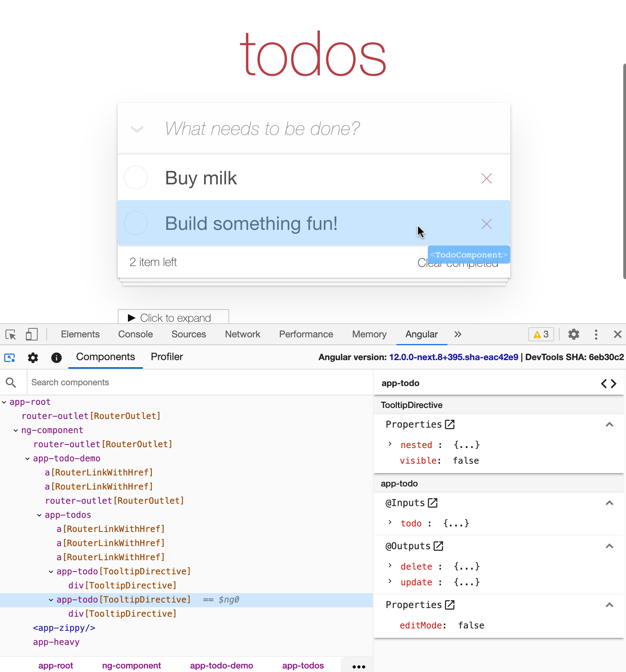Open Chrome DevTools settings gear

[x=573, y=335]
